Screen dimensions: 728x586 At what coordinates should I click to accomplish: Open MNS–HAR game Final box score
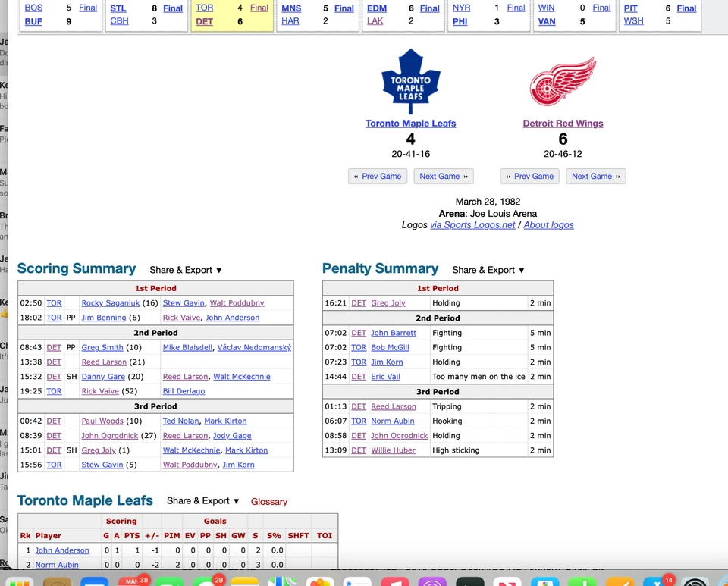tap(344, 8)
